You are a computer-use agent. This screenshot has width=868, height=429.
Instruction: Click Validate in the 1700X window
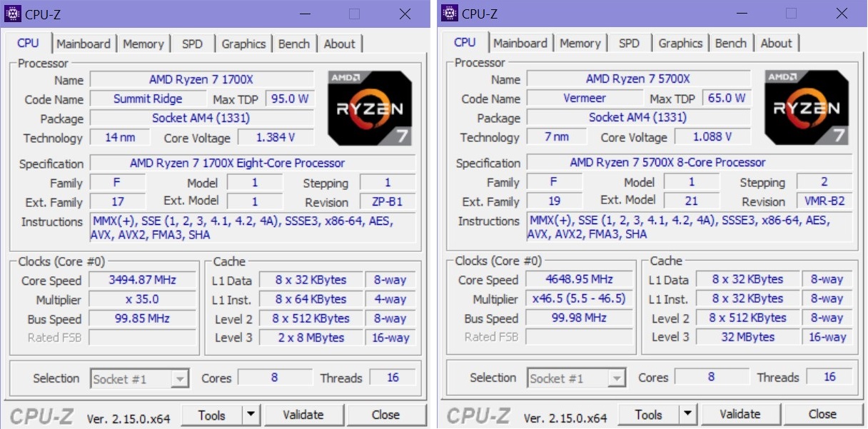point(304,415)
